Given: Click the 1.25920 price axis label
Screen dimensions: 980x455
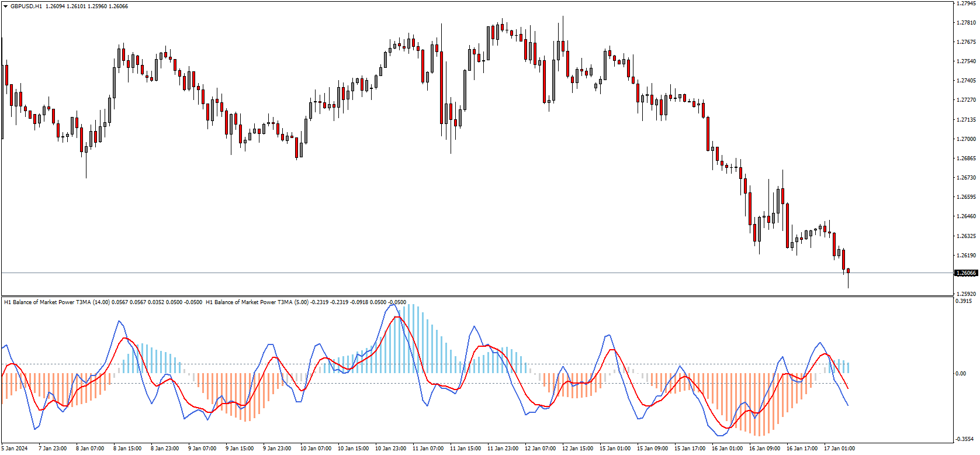Looking at the screenshot, I should pyautogui.click(x=966, y=294).
